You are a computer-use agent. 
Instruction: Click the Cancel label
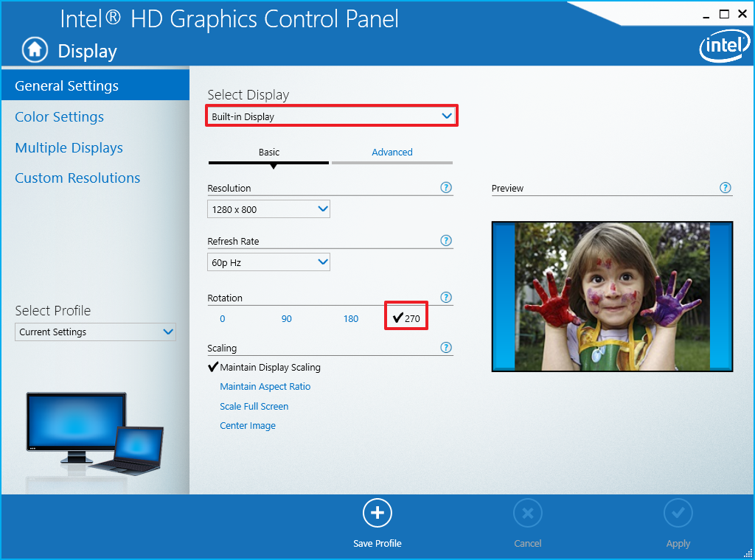[x=528, y=543]
